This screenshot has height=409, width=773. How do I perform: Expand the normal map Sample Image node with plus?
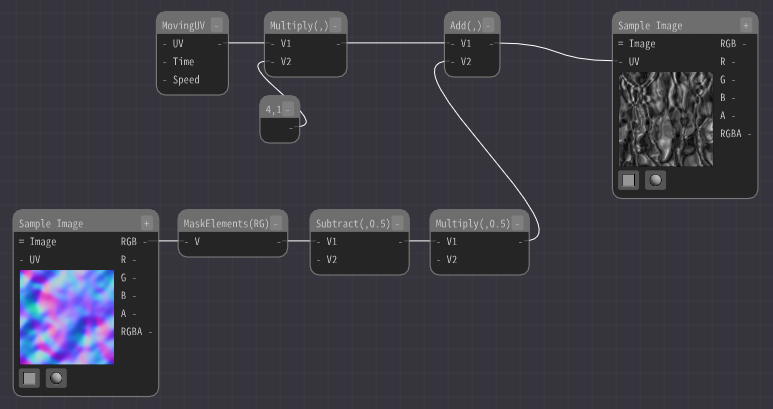(x=146, y=223)
